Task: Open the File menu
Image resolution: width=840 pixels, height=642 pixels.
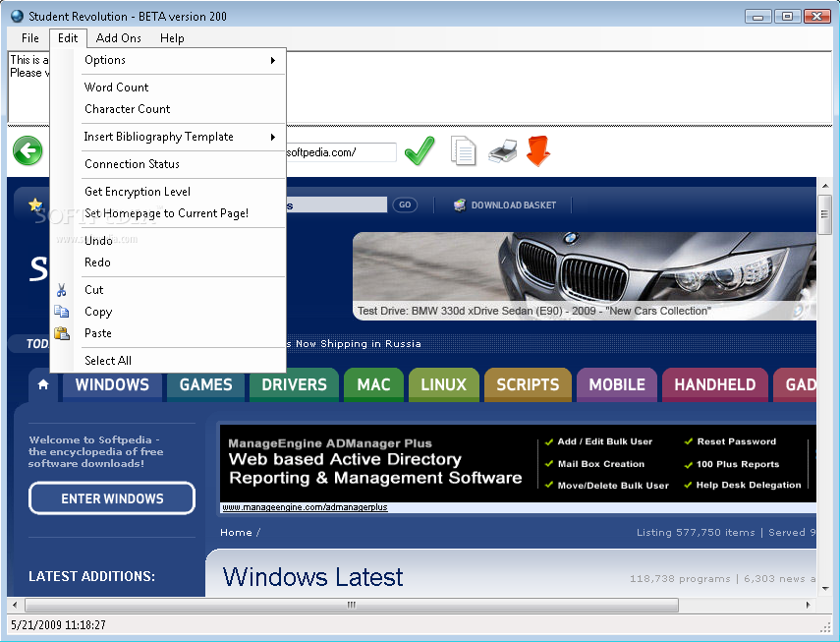Action: point(30,38)
